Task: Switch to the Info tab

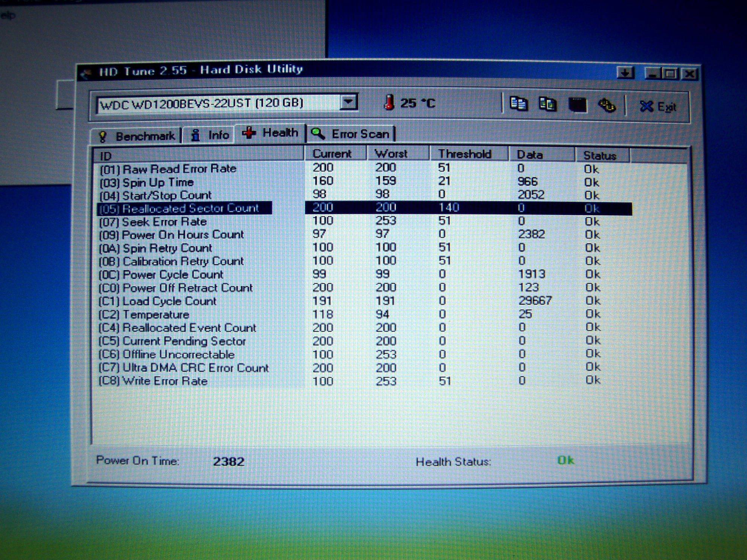Action: pos(210,135)
